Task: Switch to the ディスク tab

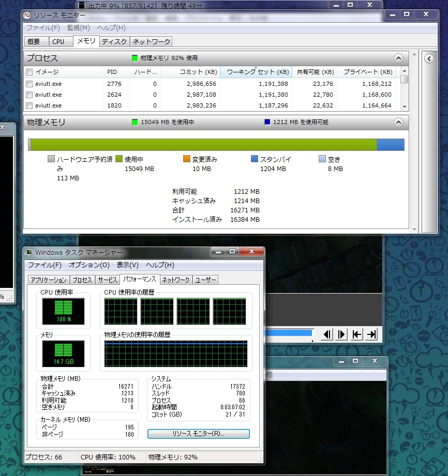Action: tap(114, 41)
